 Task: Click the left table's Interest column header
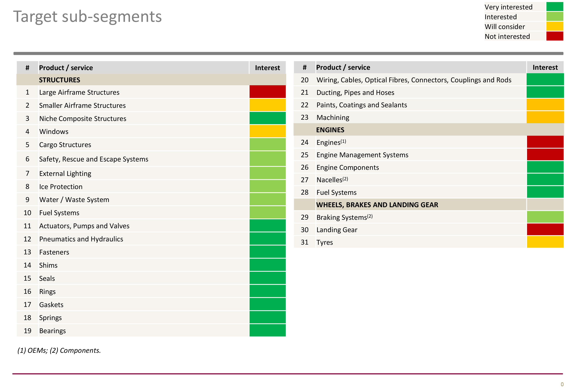pos(267,68)
